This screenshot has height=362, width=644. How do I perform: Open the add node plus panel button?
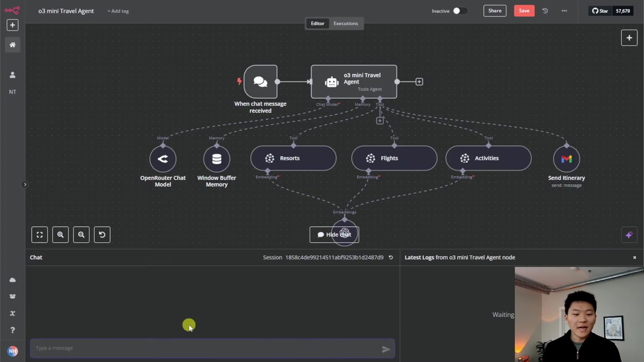(629, 38)
